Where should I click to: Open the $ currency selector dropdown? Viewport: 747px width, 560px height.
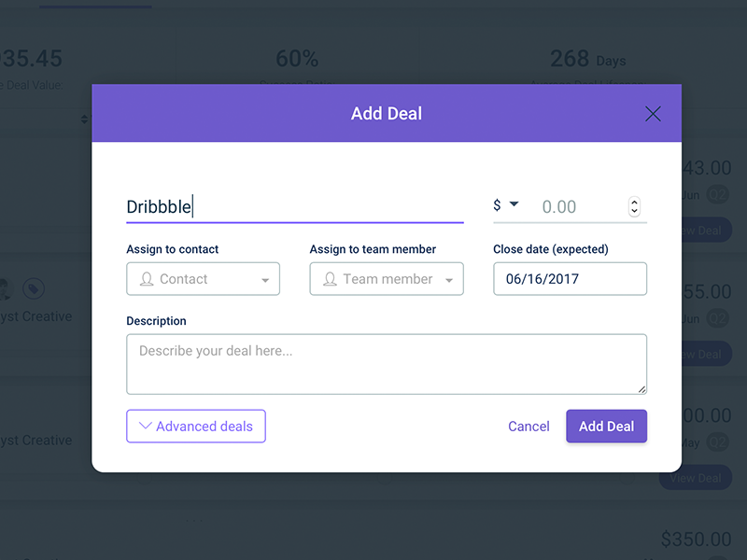pyautogui.click(x=506, y=205)
